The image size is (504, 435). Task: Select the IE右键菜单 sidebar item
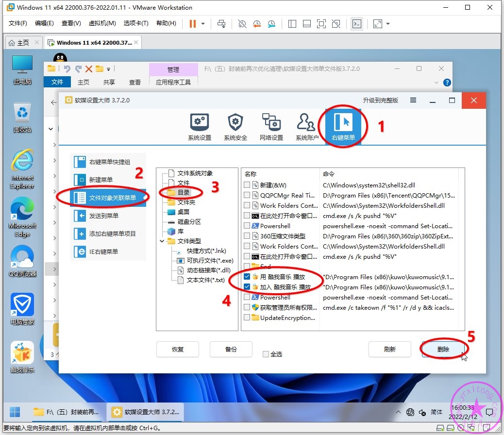(108, 252)
